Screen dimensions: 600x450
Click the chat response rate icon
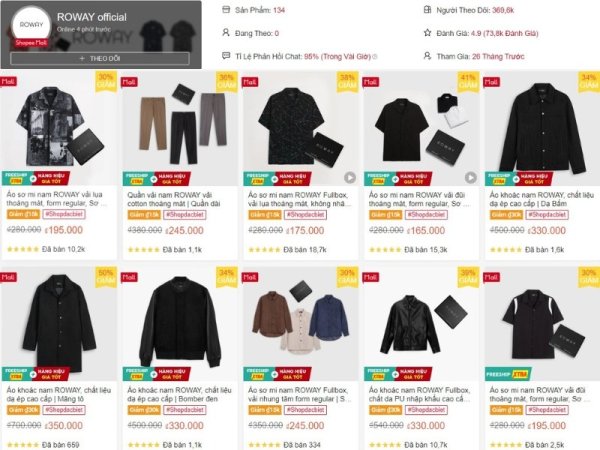[226, 56]
